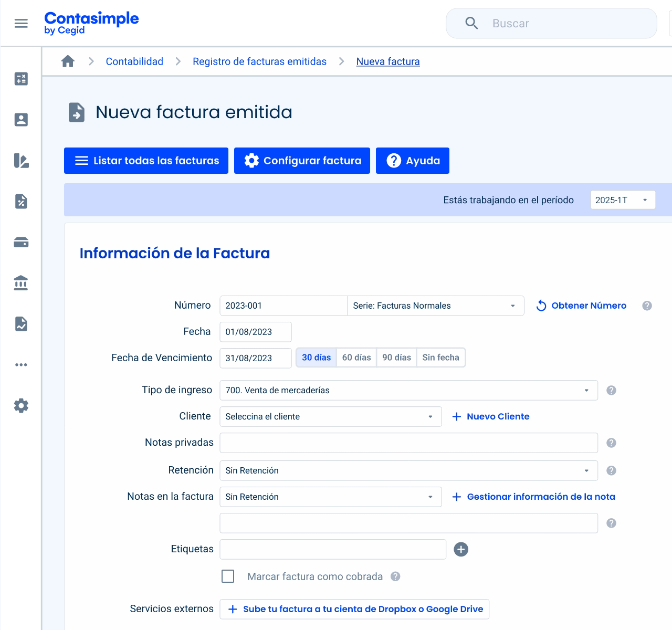Click help icon beside Notas privadas
The image size is (672, 630).
(x=611, y=443)
